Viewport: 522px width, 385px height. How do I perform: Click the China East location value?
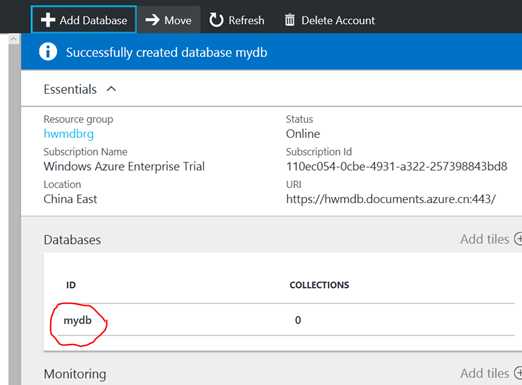pyautogui.click(x=70, y=199)
